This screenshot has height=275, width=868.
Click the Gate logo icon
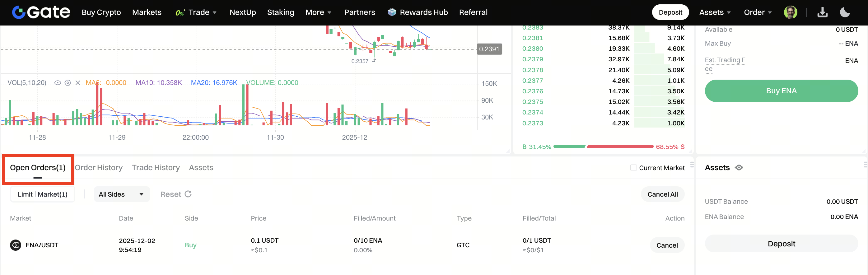click(x=19, y=12)
